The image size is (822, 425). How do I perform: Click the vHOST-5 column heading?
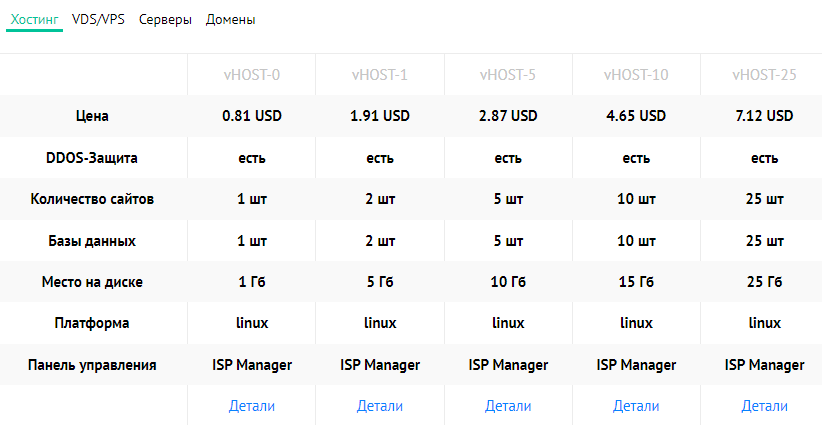(508, 74)
